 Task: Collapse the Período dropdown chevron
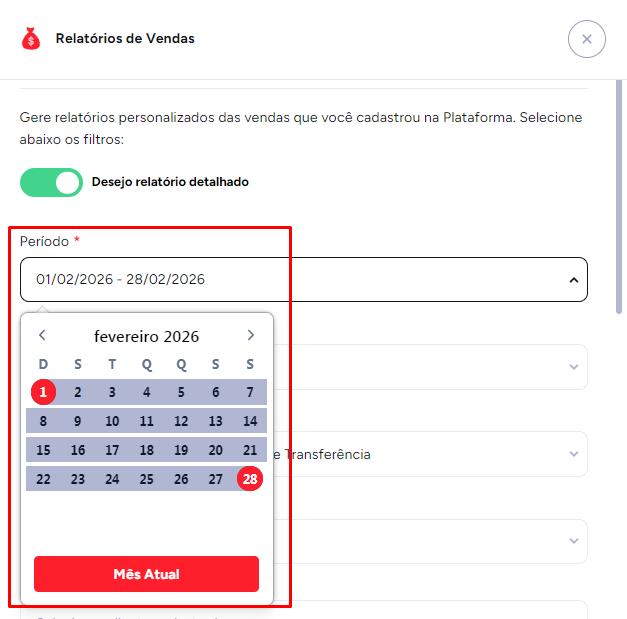pyautogui.click(x=573, y=280)
